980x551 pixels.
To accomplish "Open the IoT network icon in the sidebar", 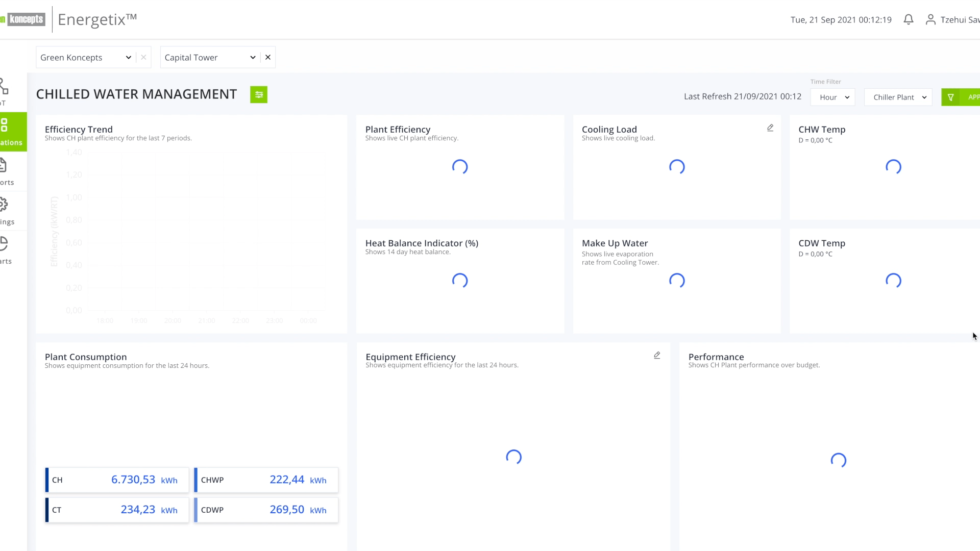I will point(4,86).
